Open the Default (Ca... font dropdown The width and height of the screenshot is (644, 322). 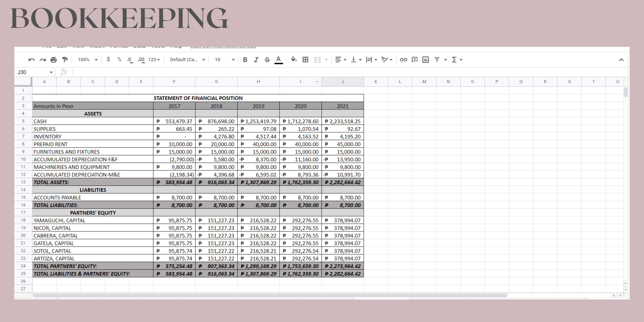tap(187, 60)
